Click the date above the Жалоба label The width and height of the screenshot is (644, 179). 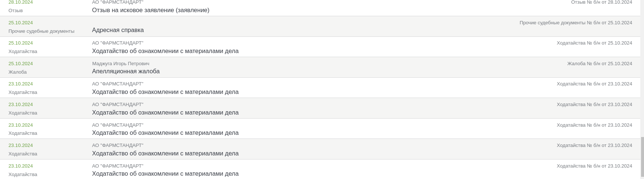click(x=21, y=64)
